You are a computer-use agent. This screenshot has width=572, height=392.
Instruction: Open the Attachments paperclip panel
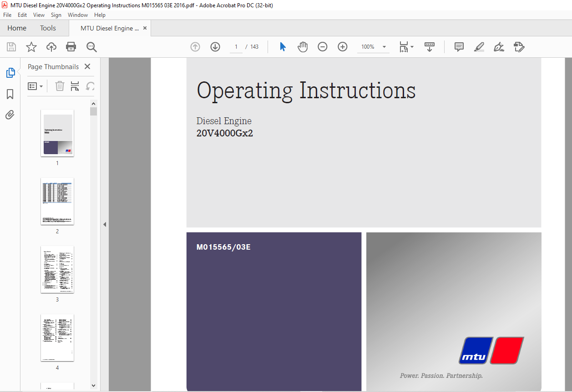[x=10, y=115]
